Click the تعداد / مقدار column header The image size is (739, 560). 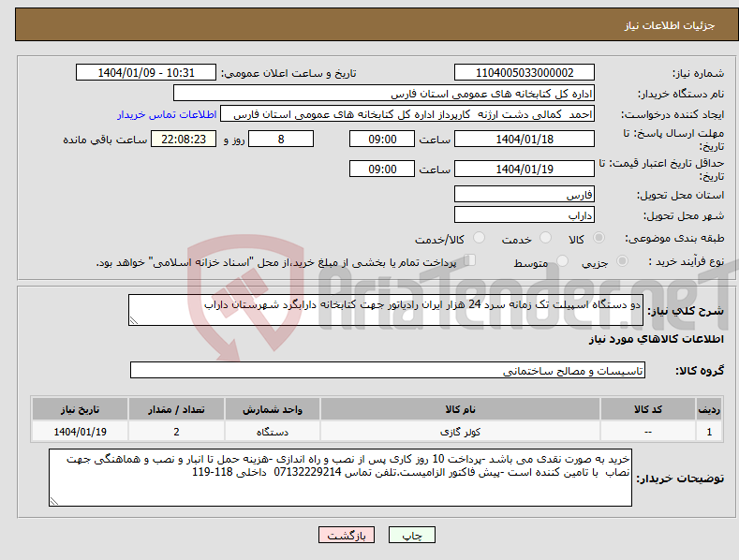[176, 409]
